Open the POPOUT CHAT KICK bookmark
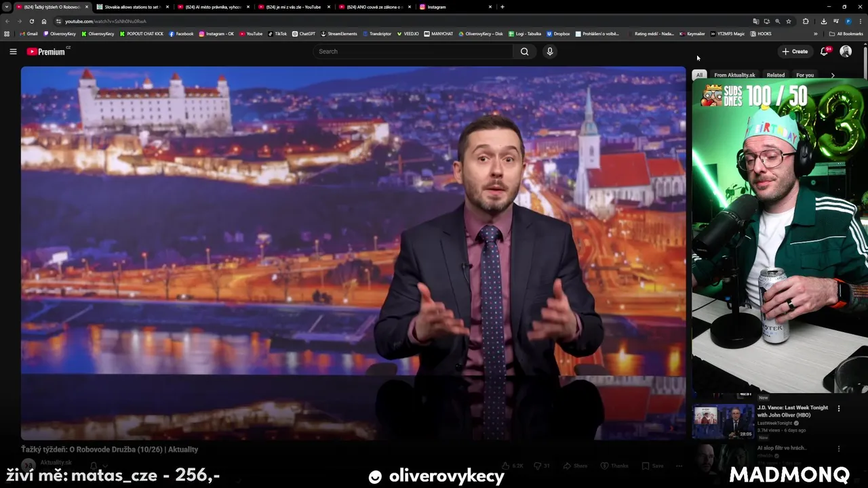This screenshot has width=868, height=488. (142, 34)
